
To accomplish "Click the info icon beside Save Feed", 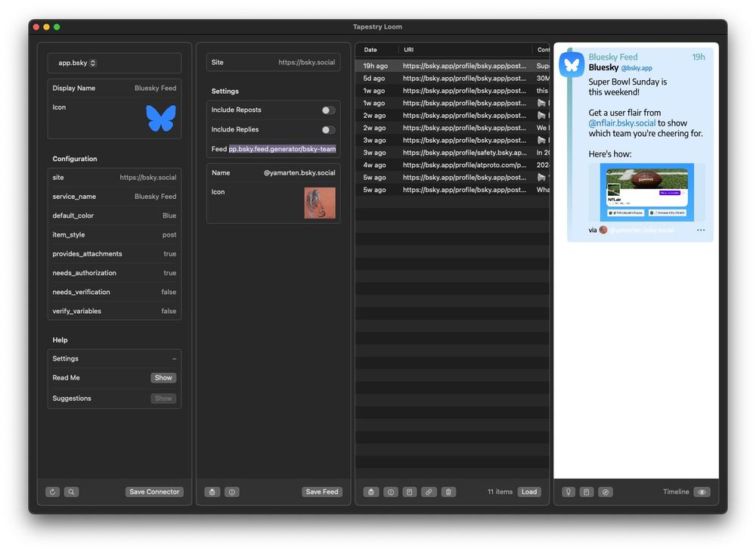I will pos(232,492).
